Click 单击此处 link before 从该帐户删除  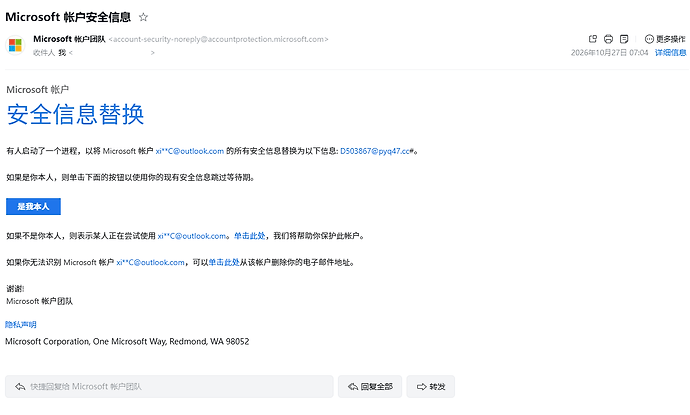pyautogui.click(x=224, y=262)
